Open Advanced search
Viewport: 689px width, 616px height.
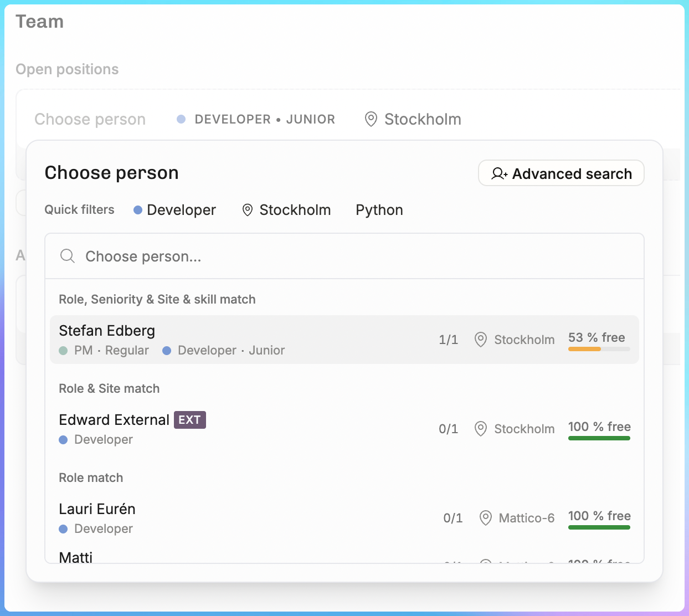(x=561, y=173)
